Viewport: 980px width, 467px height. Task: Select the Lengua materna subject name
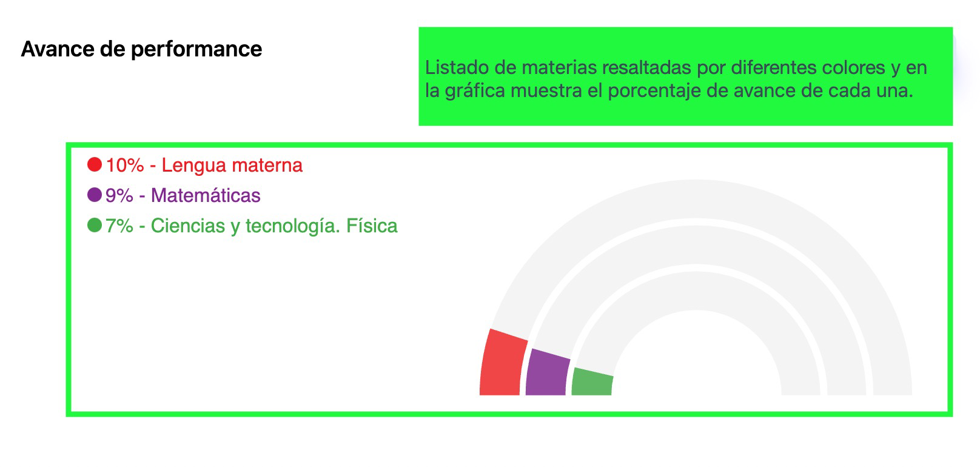click(232, 165)
